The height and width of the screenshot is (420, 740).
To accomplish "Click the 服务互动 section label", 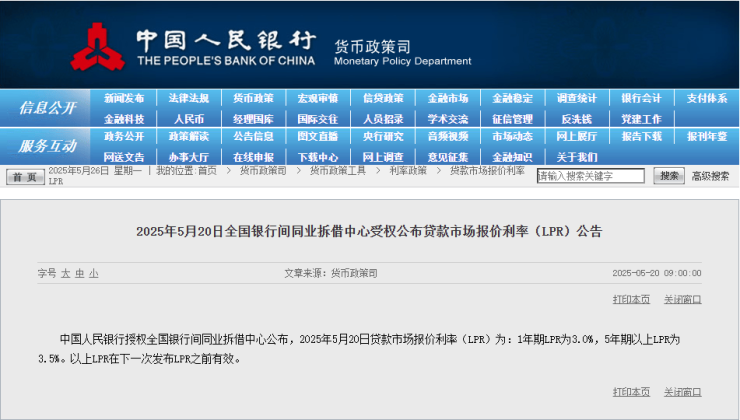I will pyautogui.click(x=47, y=146).
